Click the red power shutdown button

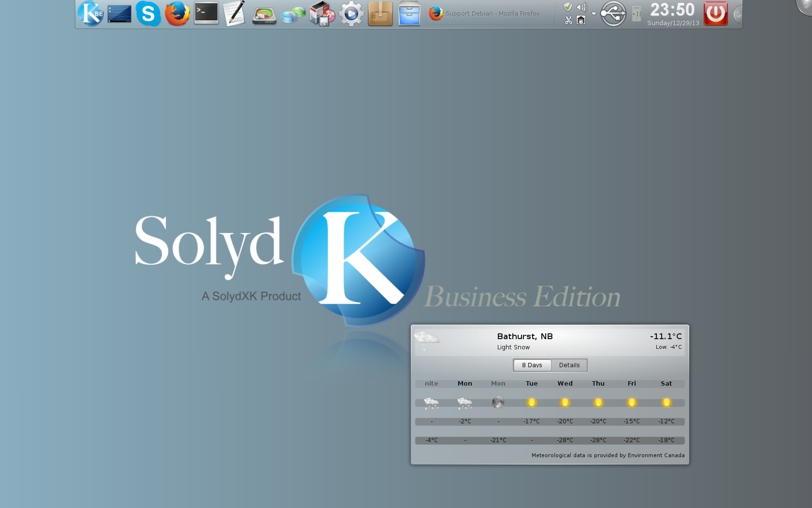click(715, 14)
